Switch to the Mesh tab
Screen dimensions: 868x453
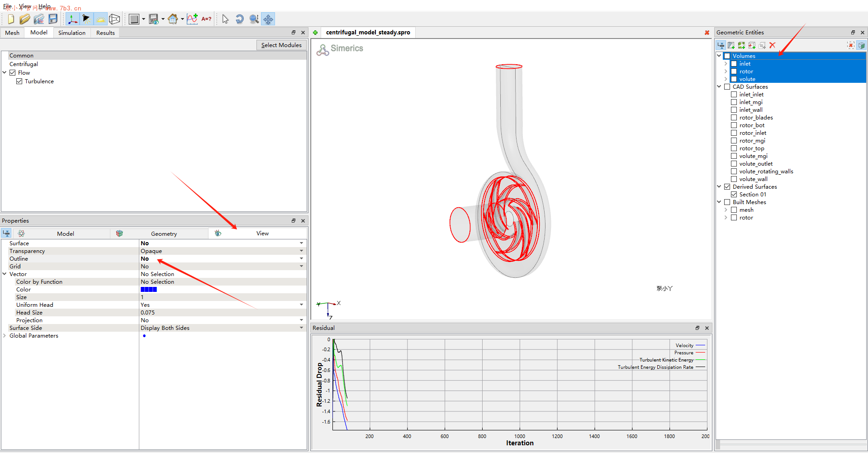(x=12, y=33)
